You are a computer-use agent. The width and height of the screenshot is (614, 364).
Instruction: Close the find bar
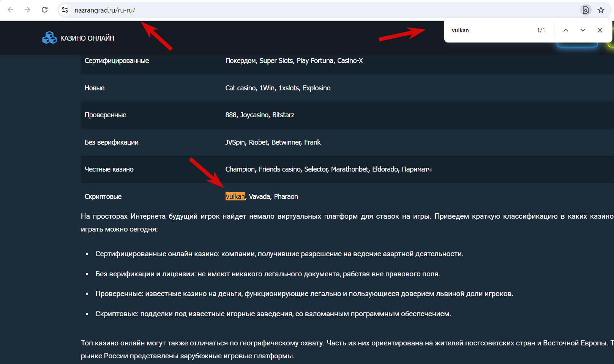(x=600, y=30)
